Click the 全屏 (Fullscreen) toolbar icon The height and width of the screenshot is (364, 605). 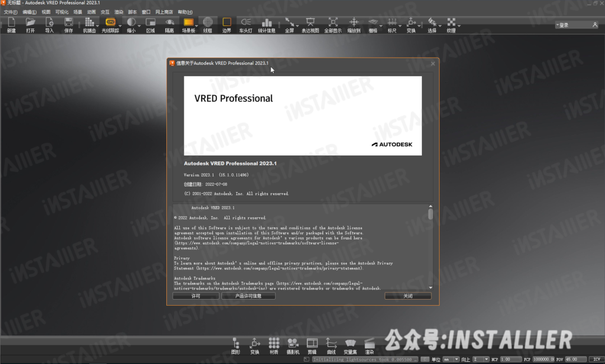click(x=289, y=25)
